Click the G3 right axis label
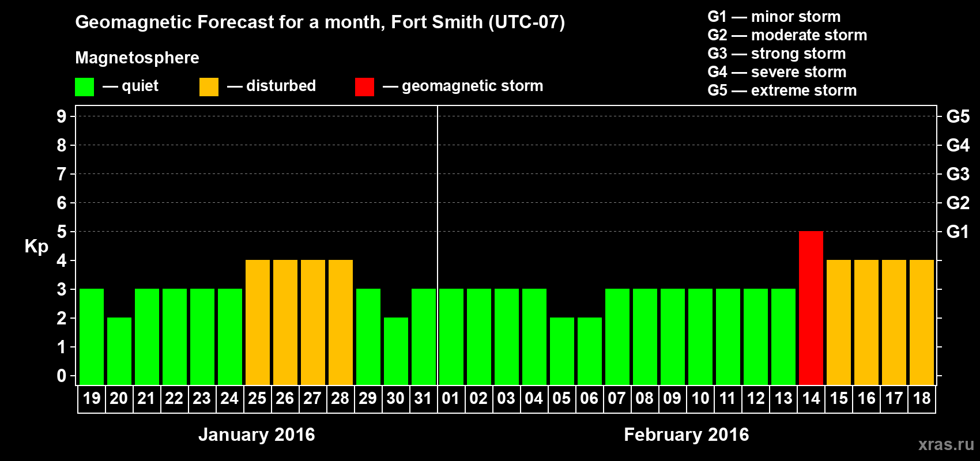Viewport: 980px width, 461px height. (958, 174)
